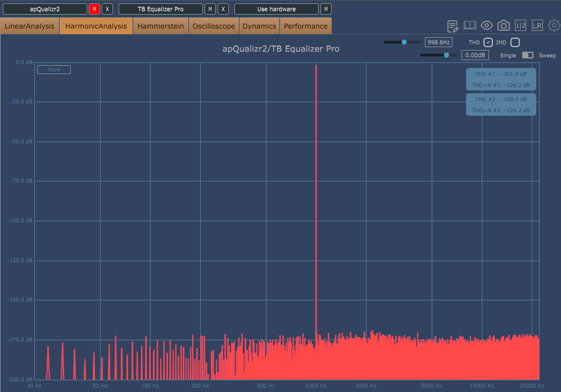Click the eye visibility icon
This screenshot has width=561, height=392.
coord(487,26)
